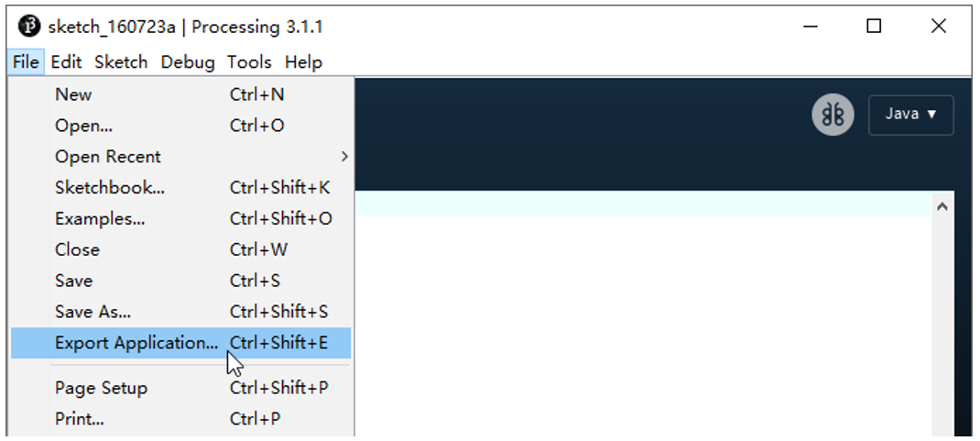980x441 pixels.
Task: Choose New from the File menu
Action: [180, 94]
